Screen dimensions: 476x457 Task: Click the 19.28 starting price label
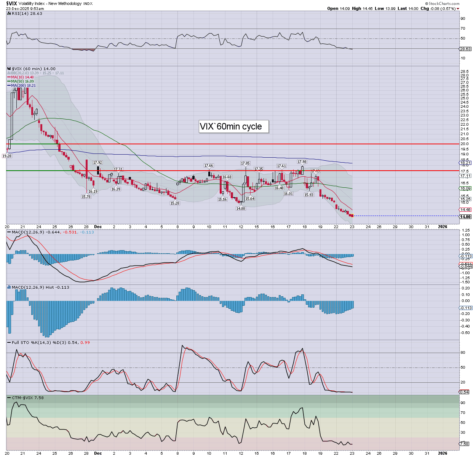coord(7,156)
